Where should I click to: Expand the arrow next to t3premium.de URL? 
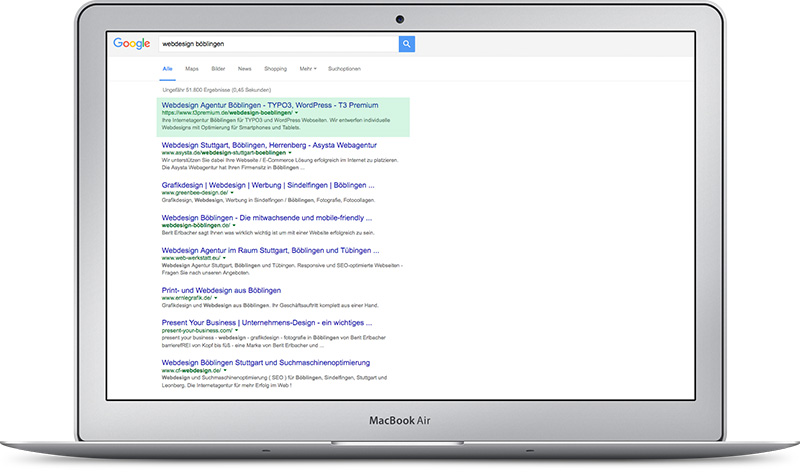click(x=296, y=113)
